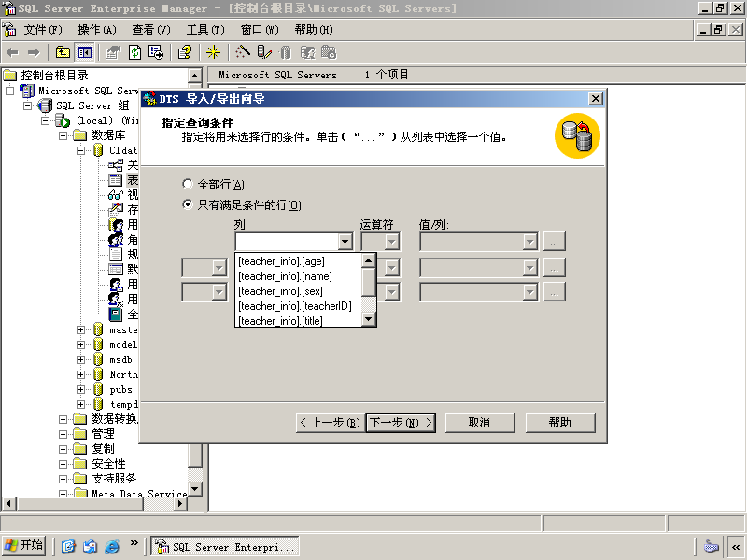Click the Up one level folder icon
The image size is (747, 560).
pos(63,52)
